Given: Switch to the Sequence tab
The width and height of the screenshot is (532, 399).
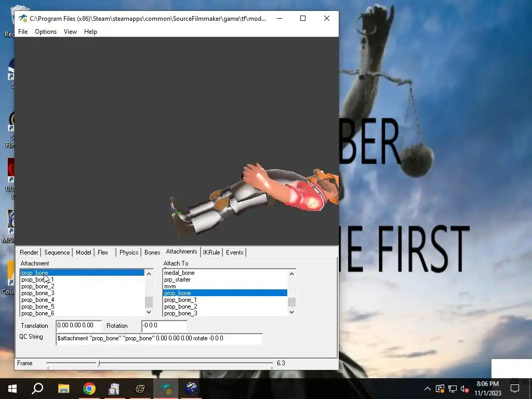Looking at the screenshot, I should [57, 252].
